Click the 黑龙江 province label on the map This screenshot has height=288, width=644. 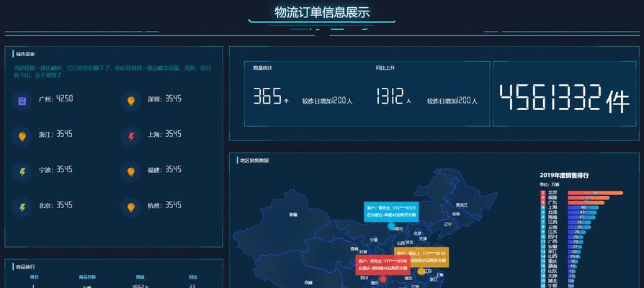462,204
